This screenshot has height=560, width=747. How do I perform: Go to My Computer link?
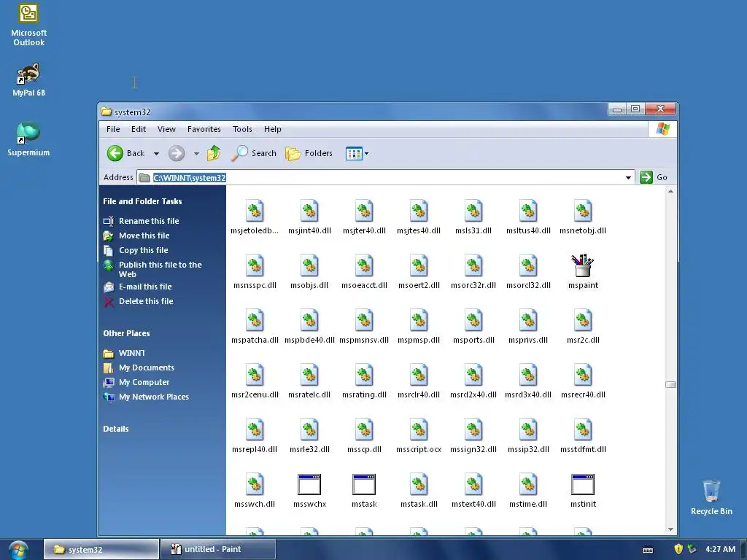click(x=144, y=382)
